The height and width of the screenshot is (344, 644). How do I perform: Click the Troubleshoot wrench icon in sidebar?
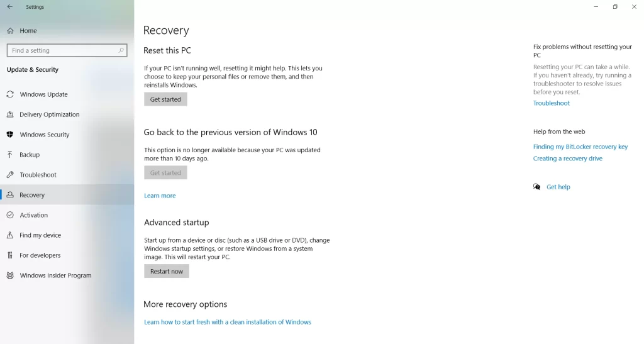(10, 174)
